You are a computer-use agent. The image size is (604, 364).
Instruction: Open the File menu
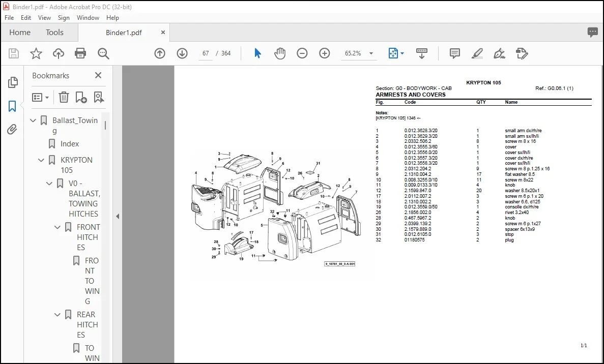pos(9,18)
